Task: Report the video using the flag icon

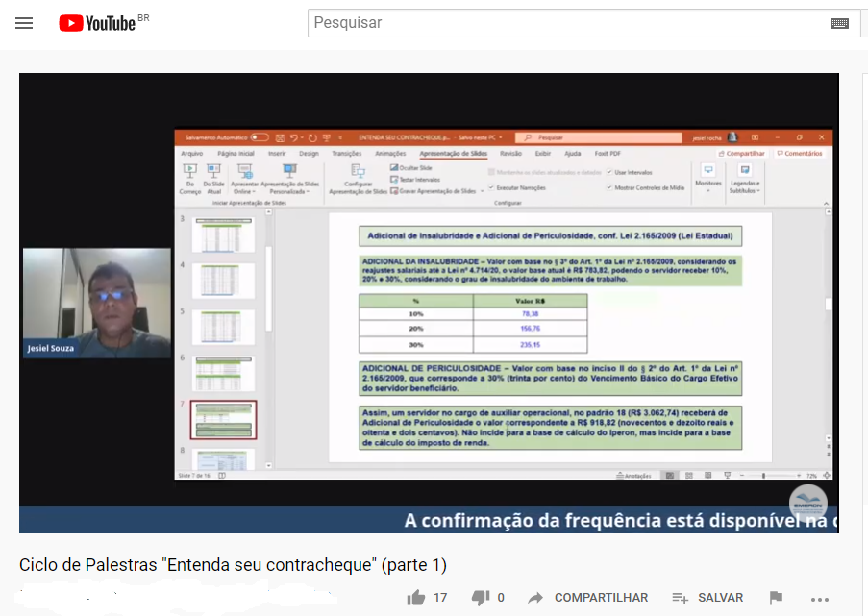Action: click(x=776, y=598)
